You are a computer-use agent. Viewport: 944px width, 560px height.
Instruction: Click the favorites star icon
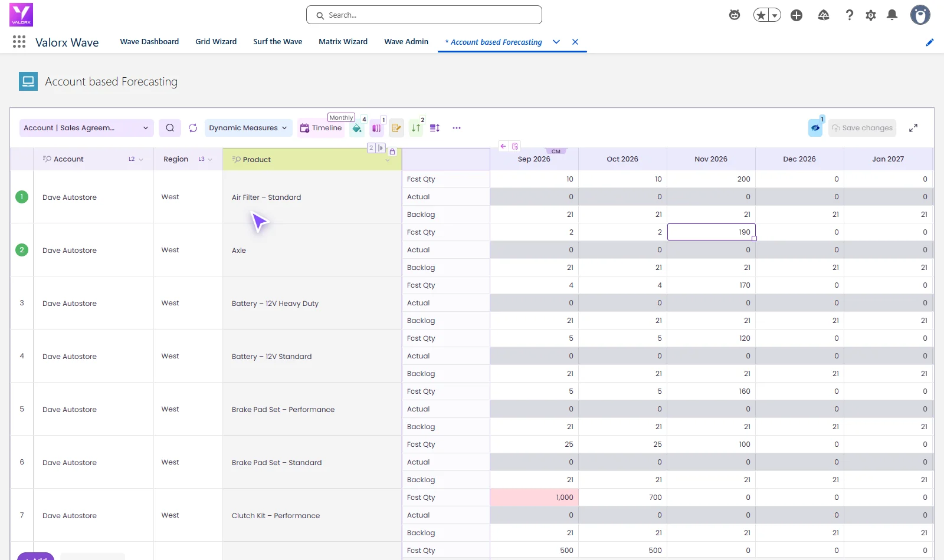pos(761,15)
